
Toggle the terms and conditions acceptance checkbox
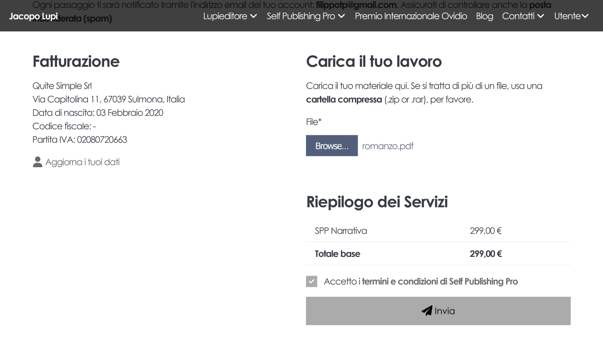point(311,282)
